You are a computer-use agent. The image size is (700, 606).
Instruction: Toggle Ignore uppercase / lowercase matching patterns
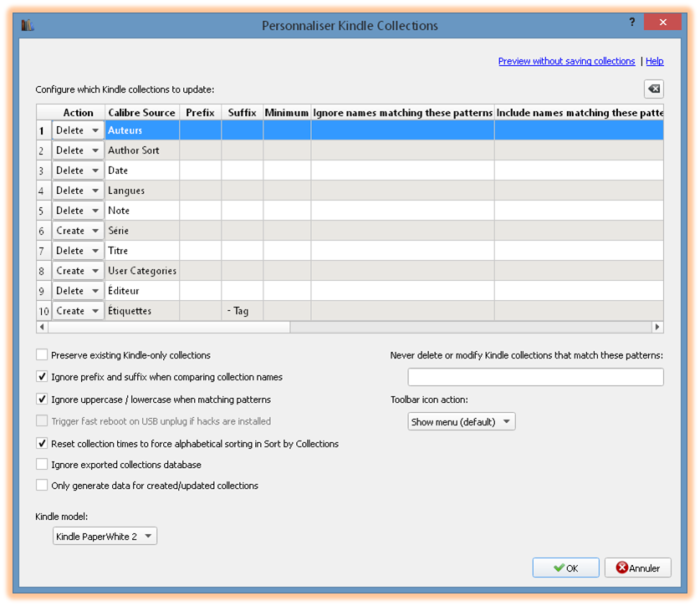[42, 399]
